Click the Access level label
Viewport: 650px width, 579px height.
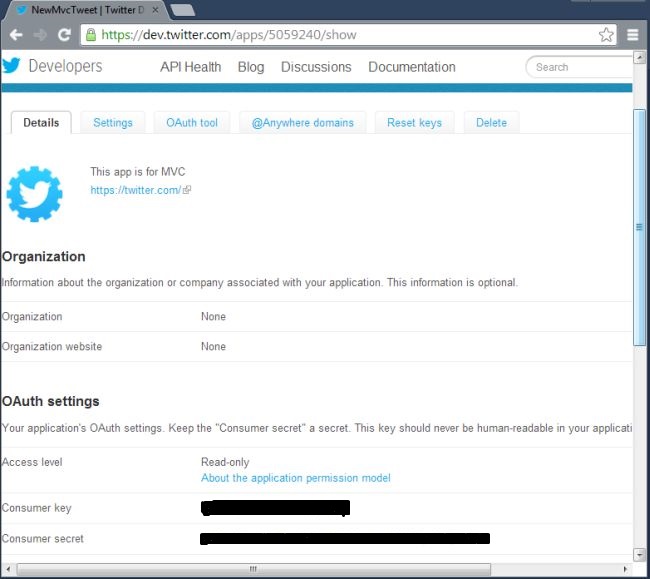tap(32, 462)
